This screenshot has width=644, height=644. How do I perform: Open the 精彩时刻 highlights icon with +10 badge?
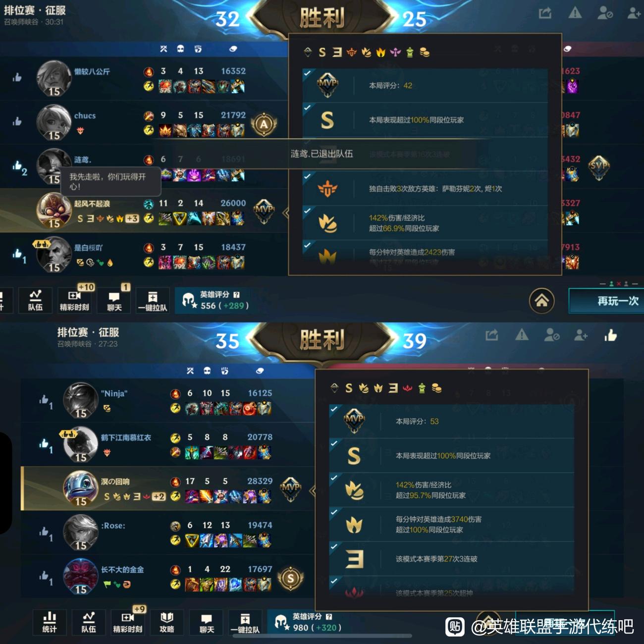click(74, 300)
